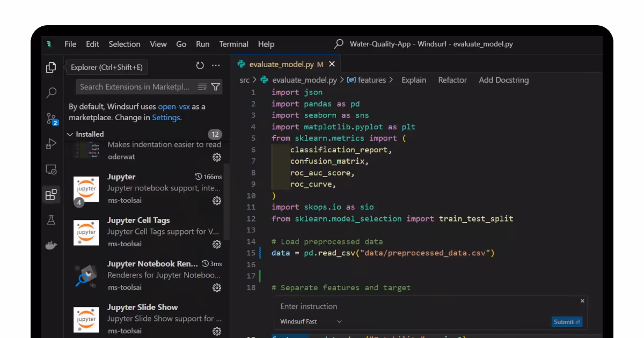
Task: Click the title bar command center text
Action: pos(431,44)
